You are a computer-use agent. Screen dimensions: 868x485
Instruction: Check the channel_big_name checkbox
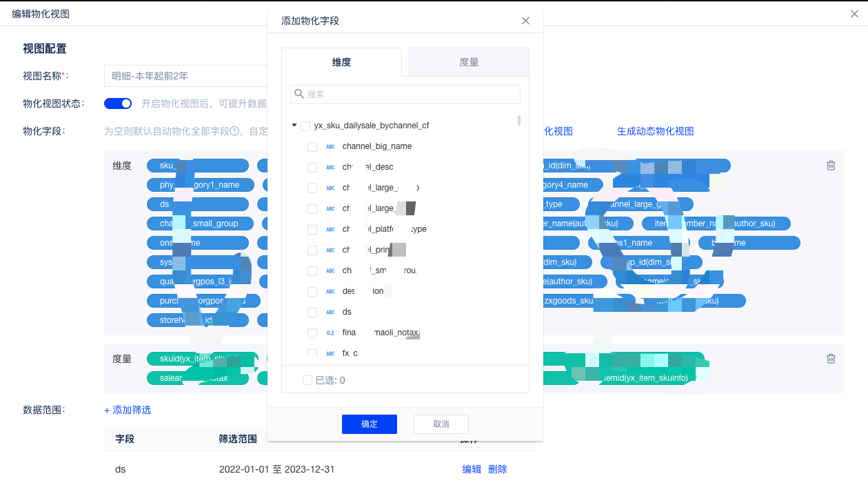312,146
